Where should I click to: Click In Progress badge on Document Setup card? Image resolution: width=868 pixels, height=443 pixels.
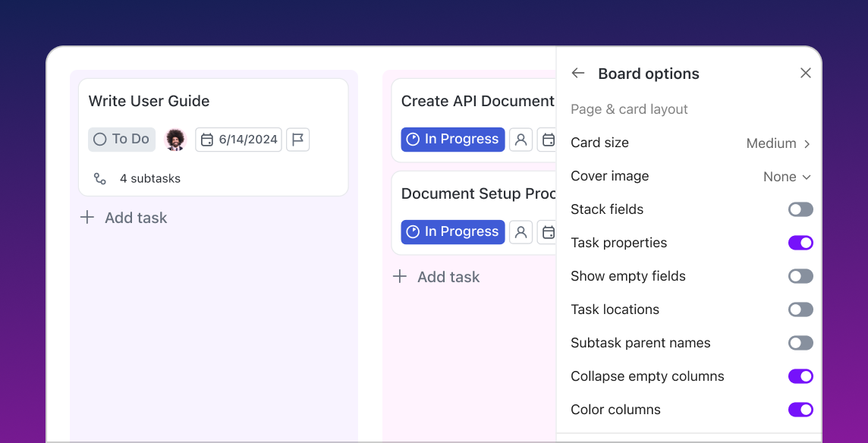(453, 231)
